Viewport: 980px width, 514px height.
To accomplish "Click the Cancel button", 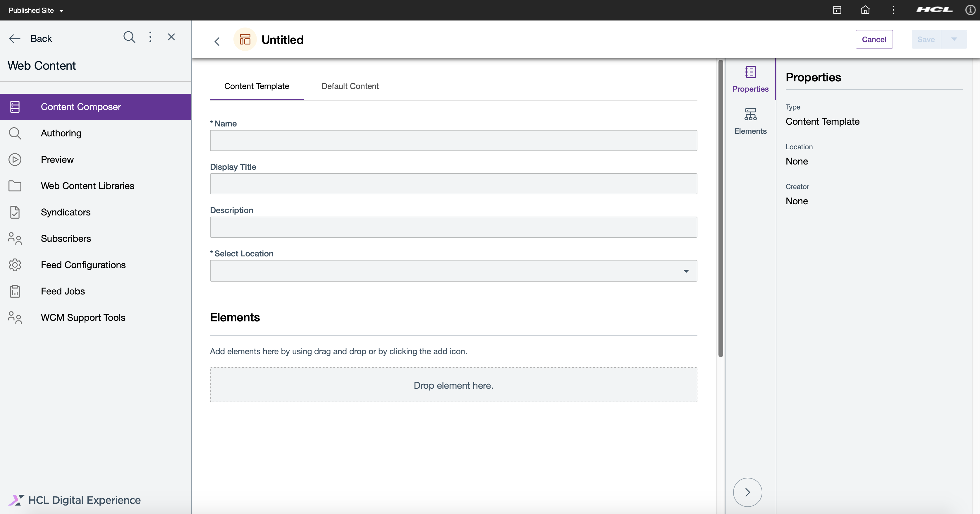I will [x=874, y=39].
